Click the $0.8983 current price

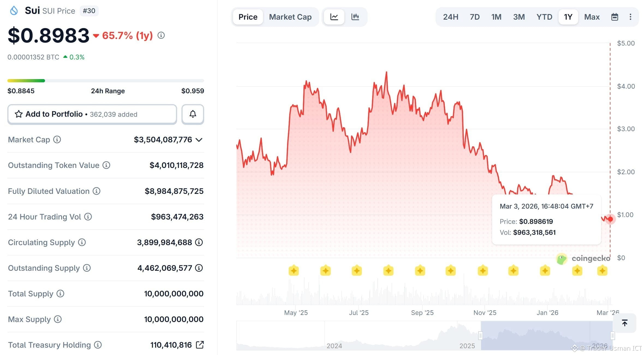[49, 35]
